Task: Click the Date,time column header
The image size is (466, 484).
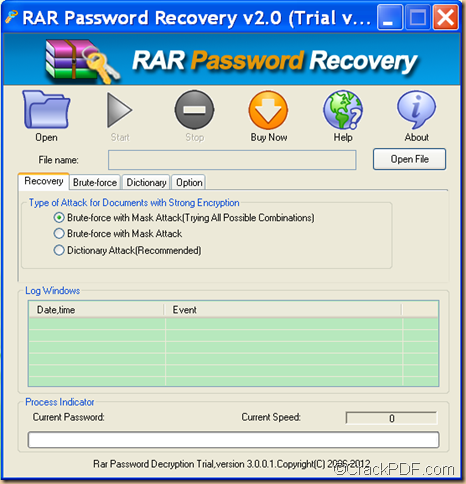Action: (x=97, y=310)
